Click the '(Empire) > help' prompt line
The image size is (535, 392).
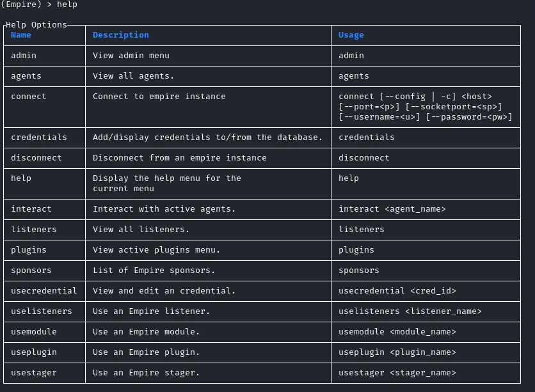point(39,4)
